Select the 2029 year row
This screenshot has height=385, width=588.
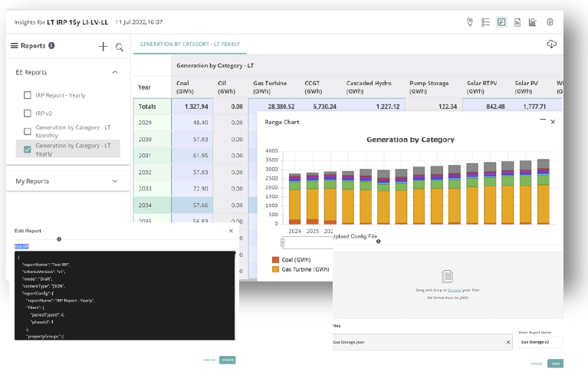(x=153, y=123)
